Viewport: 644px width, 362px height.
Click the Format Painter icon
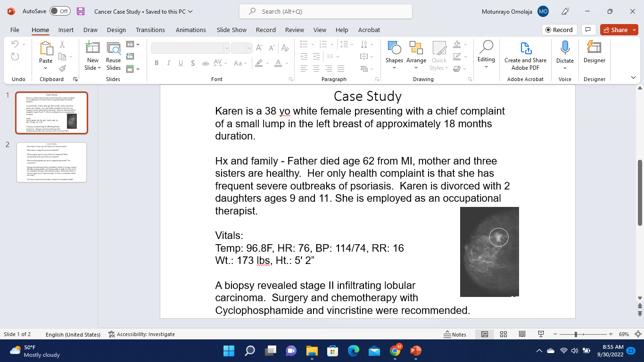[62, 68]
